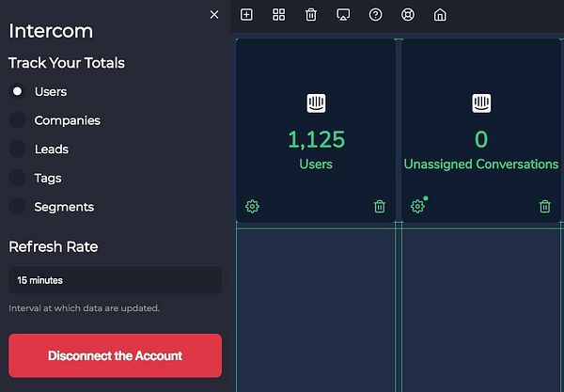Click Disconnect the Account button
Screen dimensions: 564x392
[115, 355]
